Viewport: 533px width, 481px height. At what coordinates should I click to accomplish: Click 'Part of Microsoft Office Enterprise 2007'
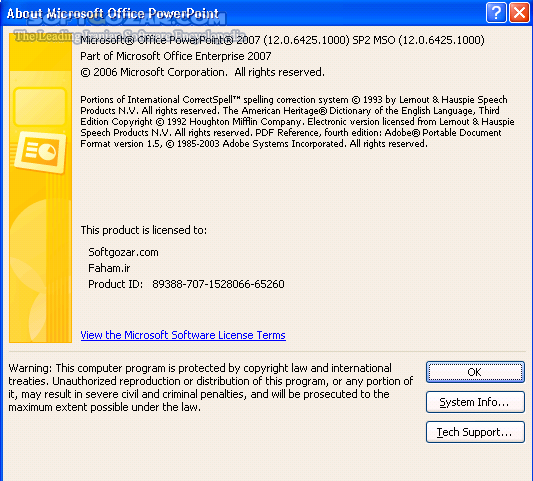[x=176, y=56]
